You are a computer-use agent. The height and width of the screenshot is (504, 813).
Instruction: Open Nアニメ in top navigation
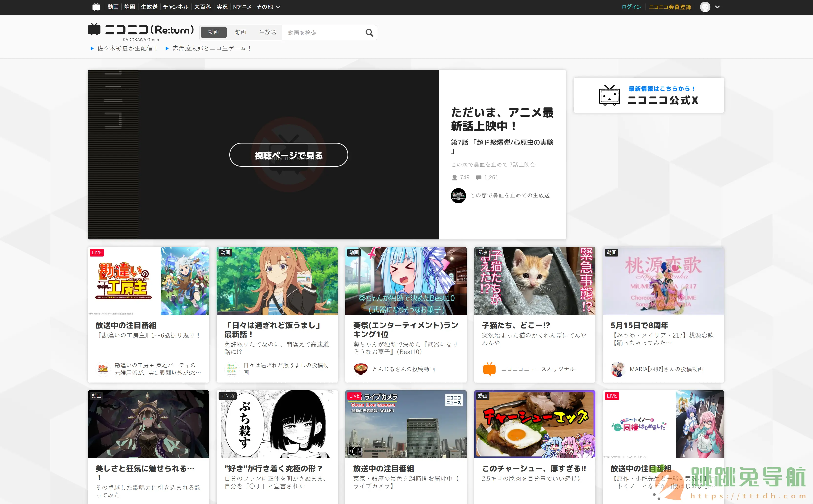pos(242,7)
